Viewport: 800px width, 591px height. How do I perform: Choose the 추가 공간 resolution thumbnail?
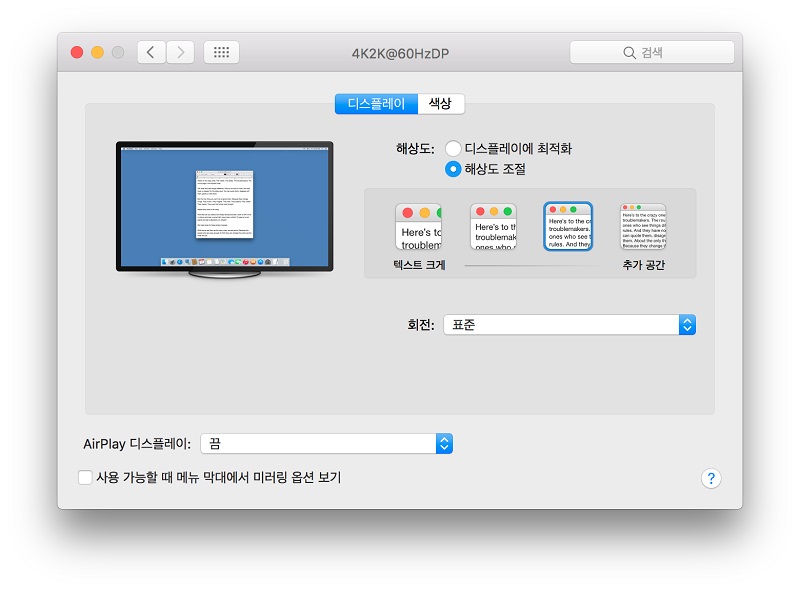point(643,227)
